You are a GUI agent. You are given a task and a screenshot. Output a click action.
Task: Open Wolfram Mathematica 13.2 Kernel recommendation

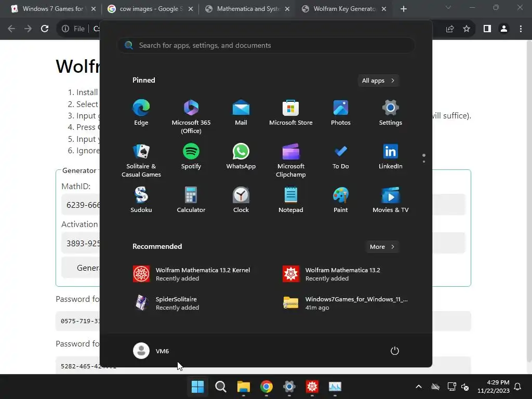click(192, 274)
